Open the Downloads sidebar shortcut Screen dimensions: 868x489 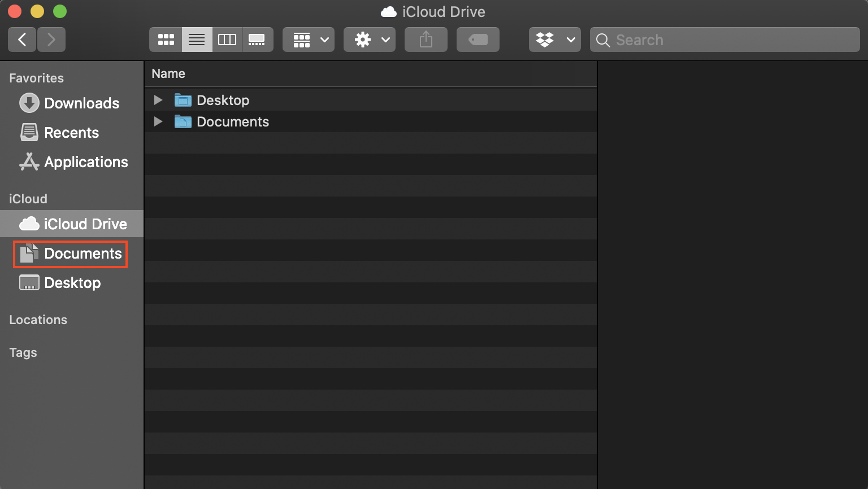point(81,103)
